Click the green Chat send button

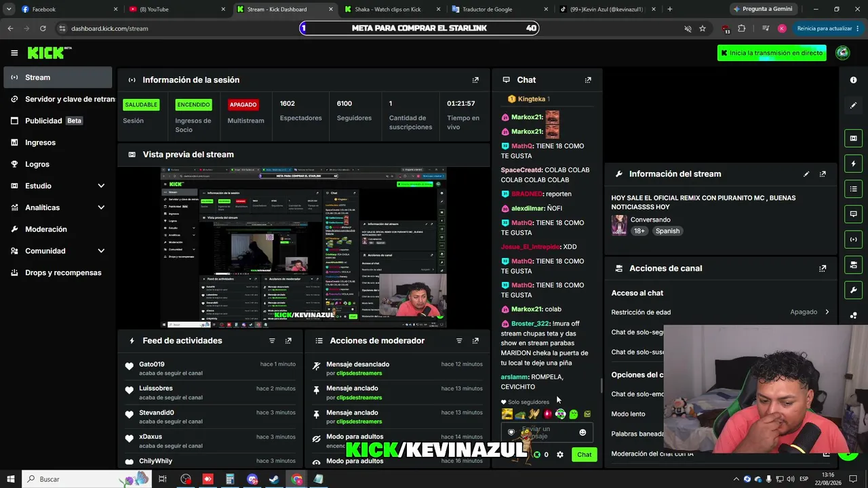tap(584, 455)
